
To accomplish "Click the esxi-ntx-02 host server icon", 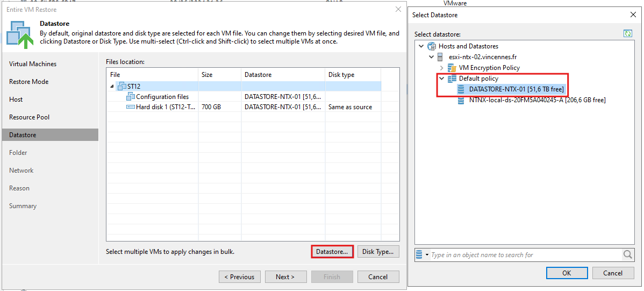I will tap(440, 56).
